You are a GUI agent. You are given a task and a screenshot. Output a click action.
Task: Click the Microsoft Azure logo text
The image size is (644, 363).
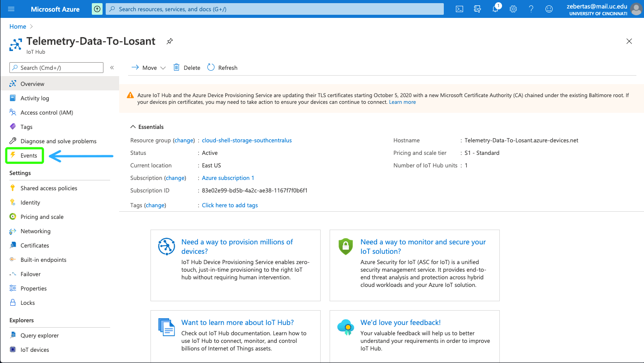55,9
